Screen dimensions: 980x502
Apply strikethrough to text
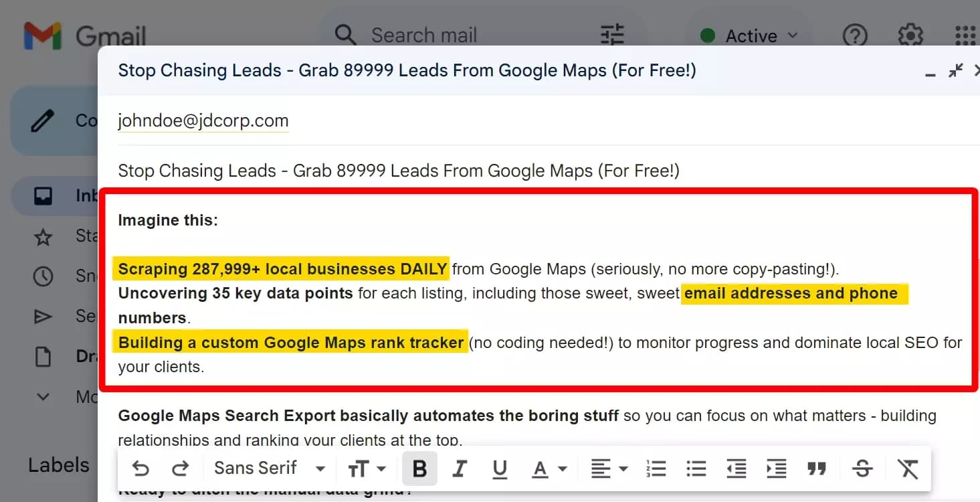pos(862,469)
